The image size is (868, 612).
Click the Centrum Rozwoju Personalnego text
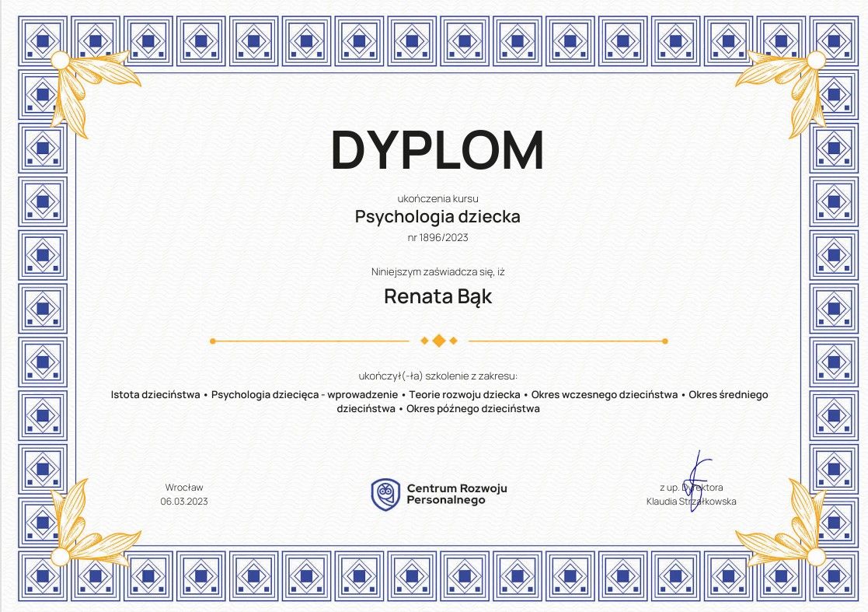(456, 494)
